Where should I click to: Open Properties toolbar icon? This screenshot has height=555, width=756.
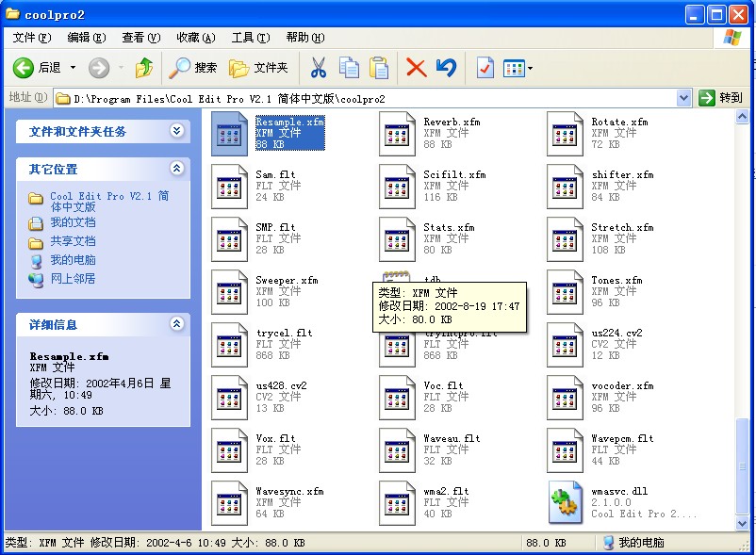[x=485, y=68]
